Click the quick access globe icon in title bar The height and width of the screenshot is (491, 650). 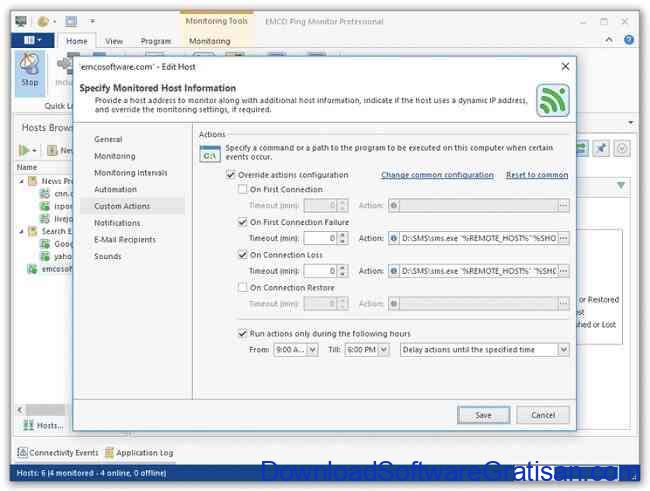[x=43, y=21]
